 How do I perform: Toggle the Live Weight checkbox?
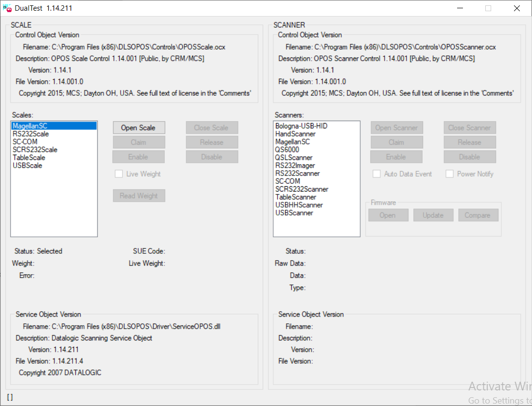pyautogui.click(x=119, y=174)
